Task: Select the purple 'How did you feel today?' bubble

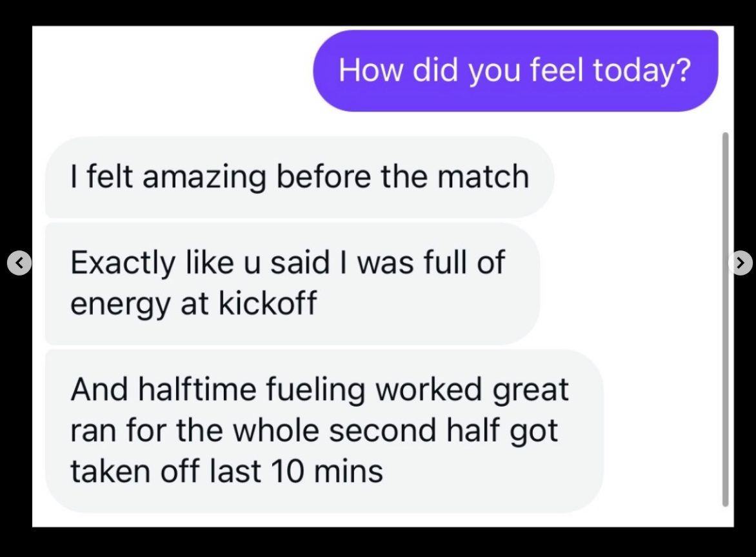Action: pos(515,71)
